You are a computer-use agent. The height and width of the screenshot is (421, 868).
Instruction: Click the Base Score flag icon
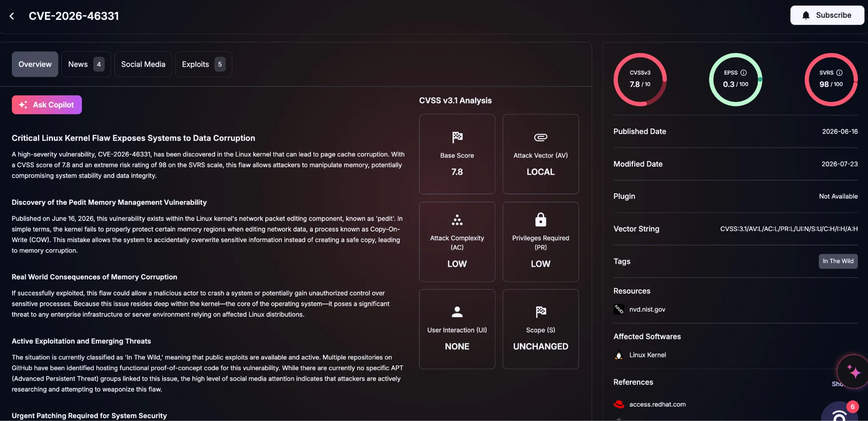pyautogui.click(x=457, y=137)
